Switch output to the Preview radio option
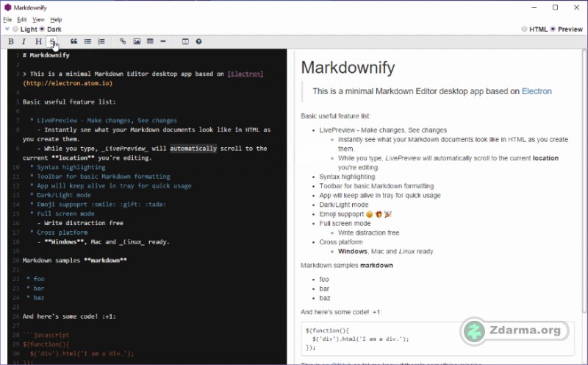This screenshot has width=588, height=365. pos(553,29)
